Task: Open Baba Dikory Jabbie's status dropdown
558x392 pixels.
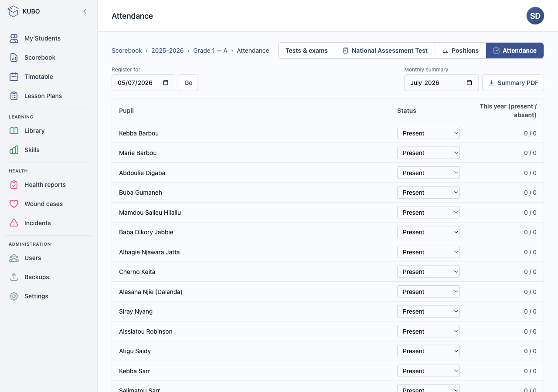Action: (429, 232)
